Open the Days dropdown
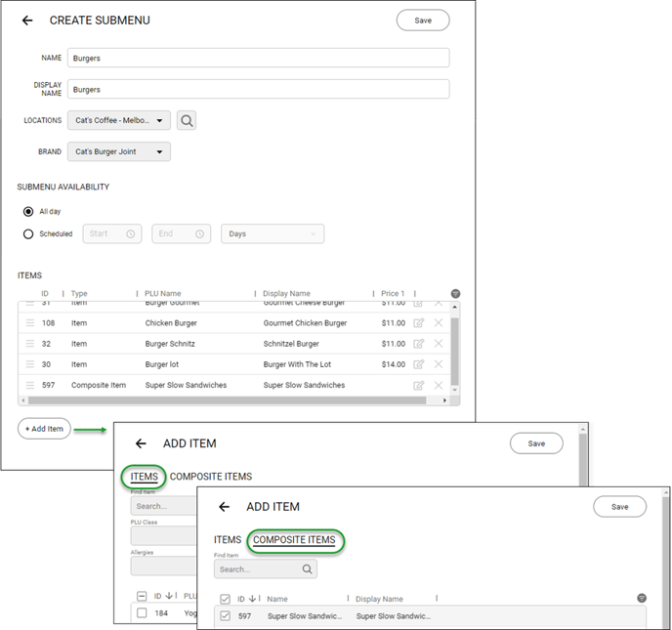 click(x=273, y=234)
